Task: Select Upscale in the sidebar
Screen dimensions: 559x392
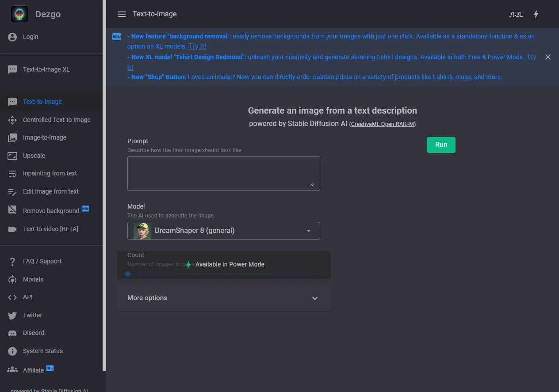Action: coord(51,156)
